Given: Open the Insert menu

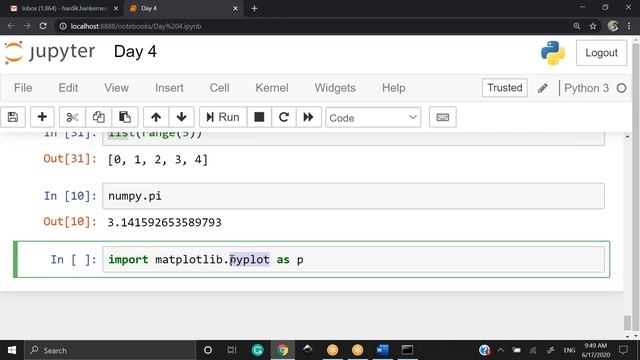Looking at the screenshot, I should pyautogui.click(x=169, y=88).
